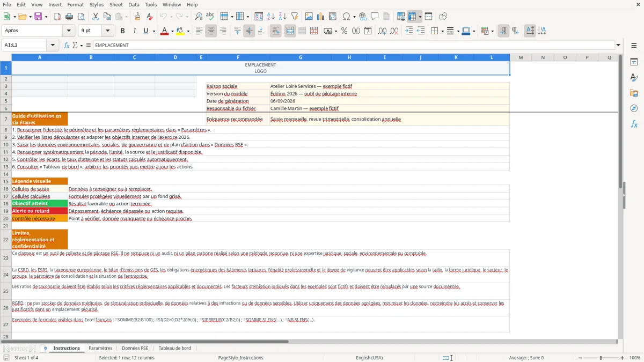Toggle Wrap Text button
This screenshot has height=362, width=644.
click(x=275, y=31)
